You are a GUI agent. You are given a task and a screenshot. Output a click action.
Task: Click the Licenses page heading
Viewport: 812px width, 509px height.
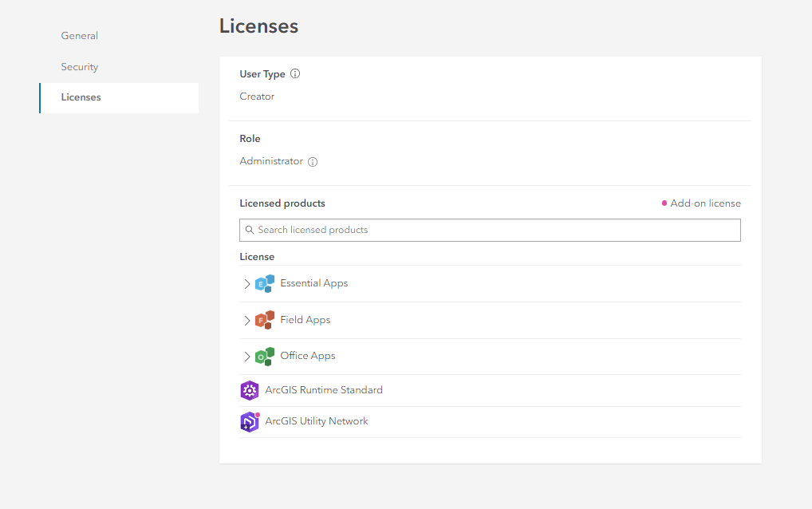point(258,26)
